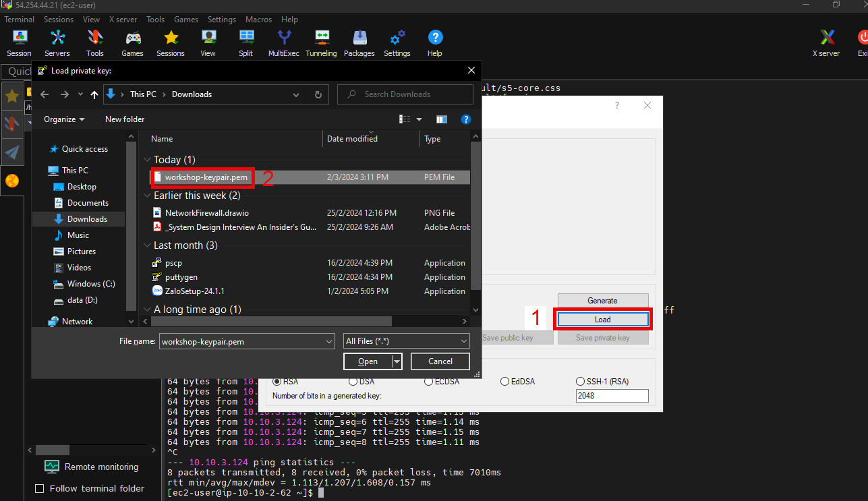The image size is (868, 501).
Task: Open the Settings gears toolbar icon
Action: pos(397,43)
